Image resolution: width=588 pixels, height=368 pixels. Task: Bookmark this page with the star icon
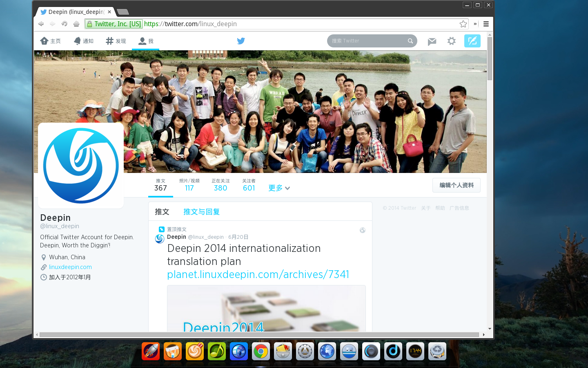pos(463,24)
